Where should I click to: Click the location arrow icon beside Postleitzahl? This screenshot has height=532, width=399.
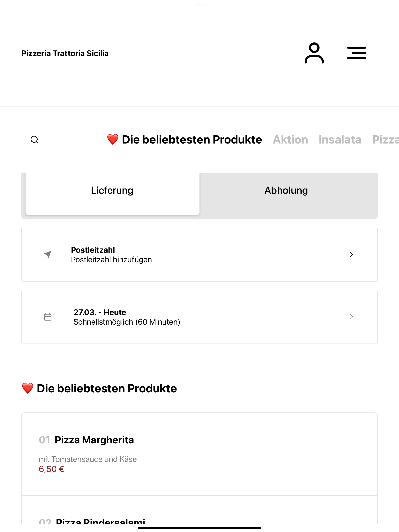[x=48, y=255]
